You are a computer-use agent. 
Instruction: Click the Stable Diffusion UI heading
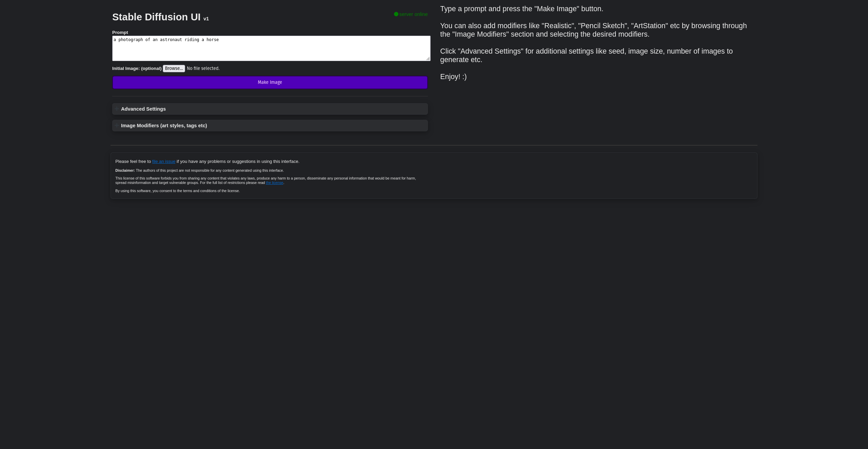pos(156,17)
